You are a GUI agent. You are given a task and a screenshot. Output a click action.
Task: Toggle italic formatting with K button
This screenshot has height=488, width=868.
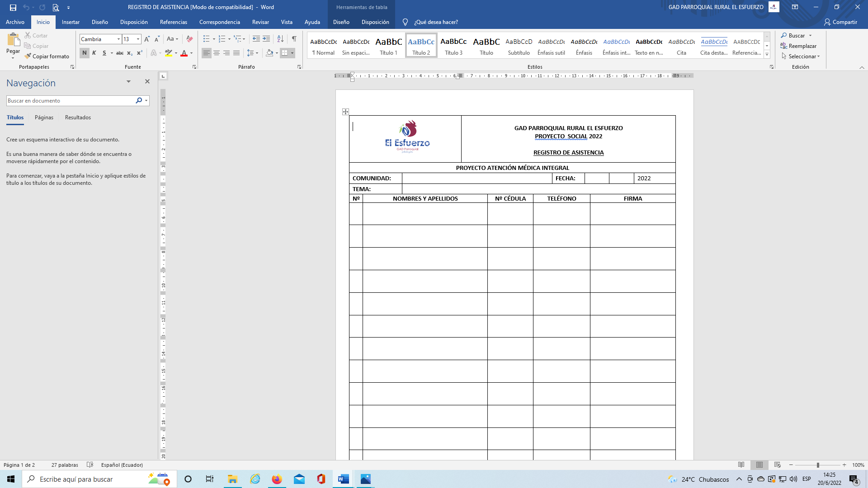[94, 53]
